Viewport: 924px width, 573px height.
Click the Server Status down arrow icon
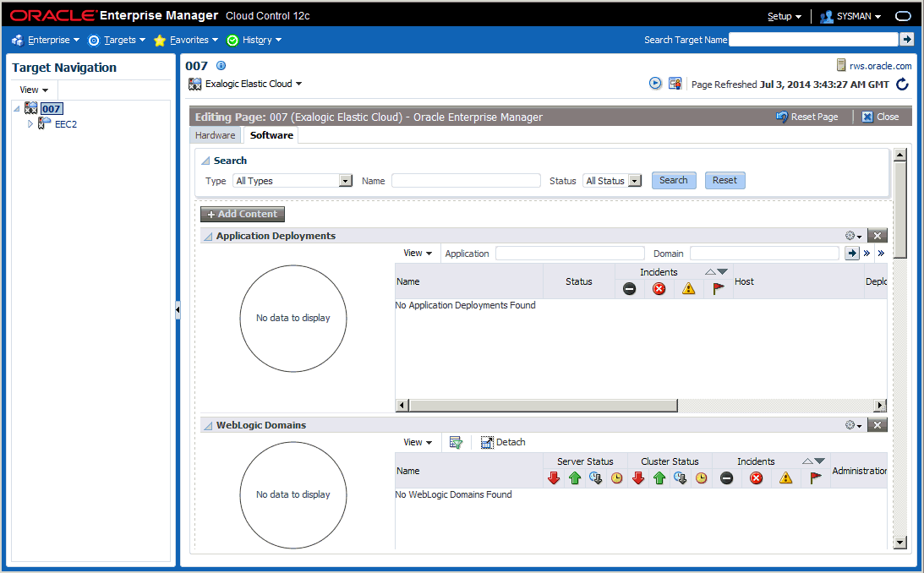tap(554, 478)
